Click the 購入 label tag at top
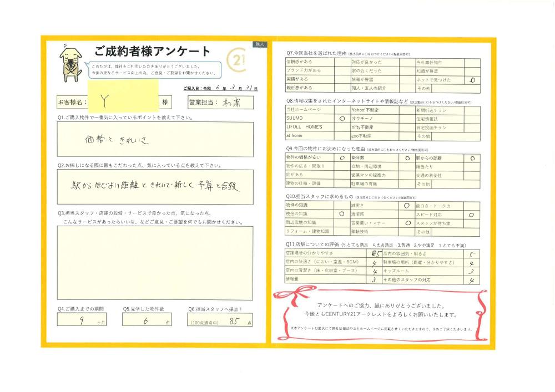 pos(260,44)
